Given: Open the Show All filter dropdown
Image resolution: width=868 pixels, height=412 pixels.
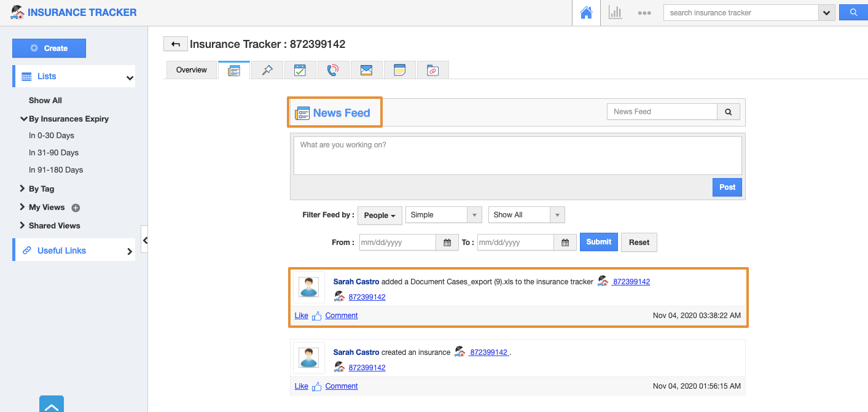Looking at the screenshot, I should [x=526, y=215].
